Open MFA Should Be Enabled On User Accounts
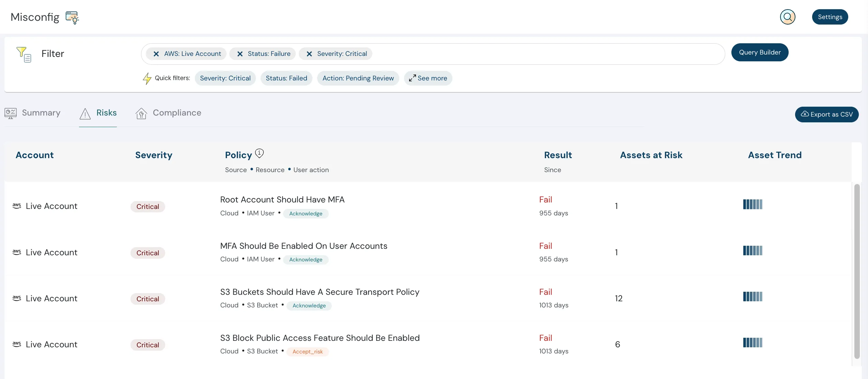 (x=304, y=246)
